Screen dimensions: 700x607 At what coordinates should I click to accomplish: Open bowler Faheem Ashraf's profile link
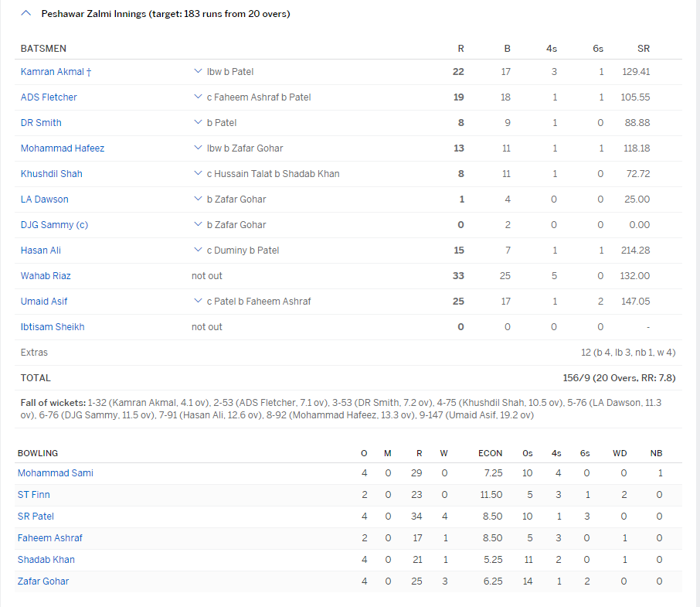(x=50, y=538)
